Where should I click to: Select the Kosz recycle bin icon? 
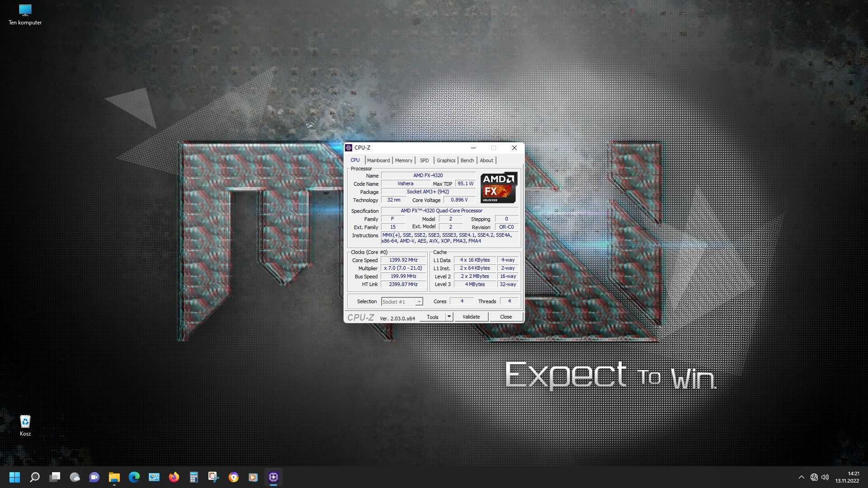25,426
